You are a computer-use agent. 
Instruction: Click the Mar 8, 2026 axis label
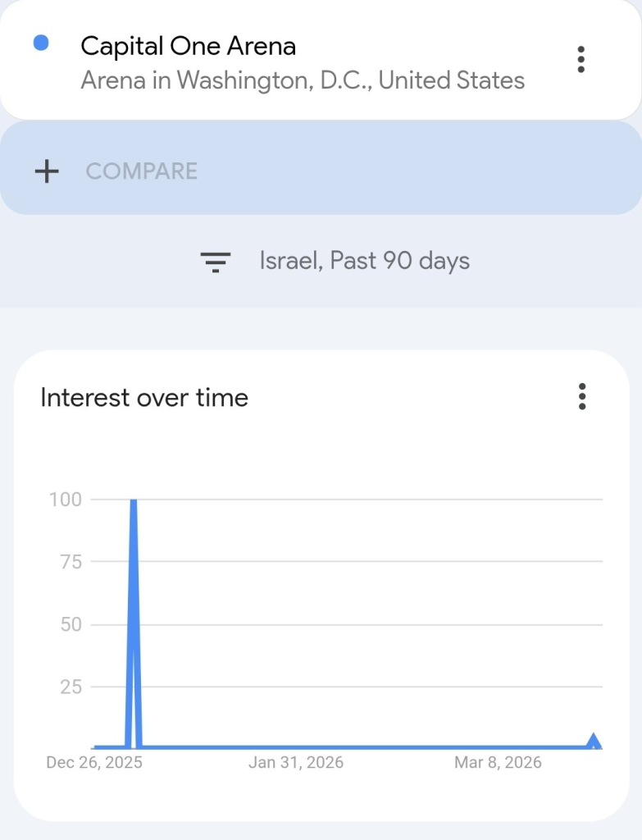498,762
